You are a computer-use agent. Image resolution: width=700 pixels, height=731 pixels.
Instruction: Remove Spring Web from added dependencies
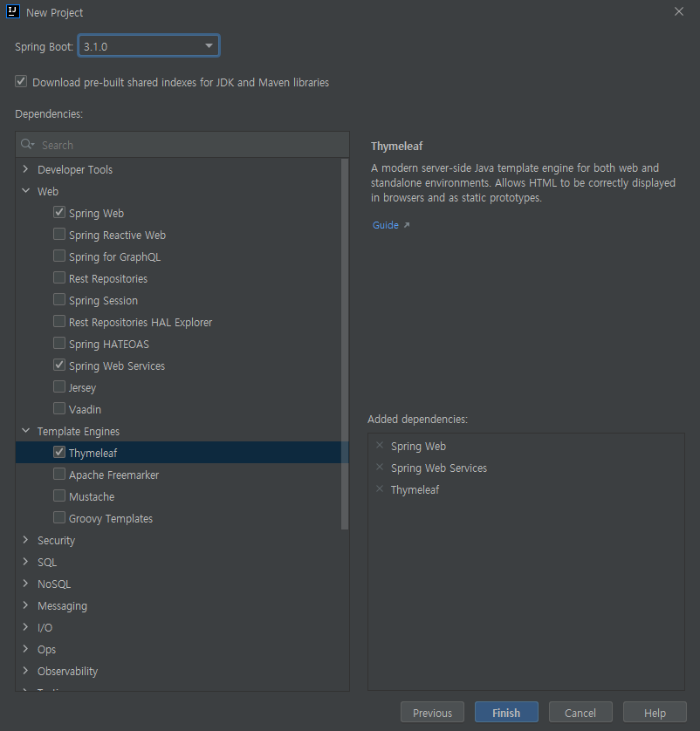click(380, 446)
